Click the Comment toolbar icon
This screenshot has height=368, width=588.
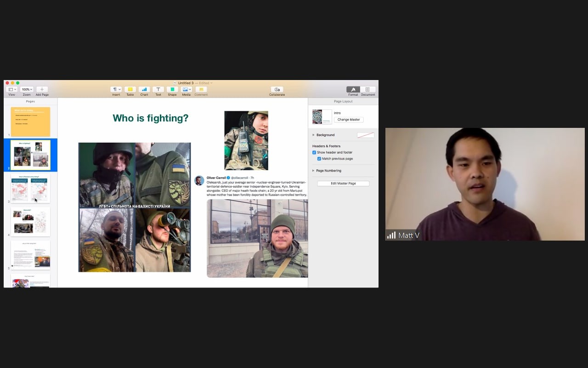(201, 89)
